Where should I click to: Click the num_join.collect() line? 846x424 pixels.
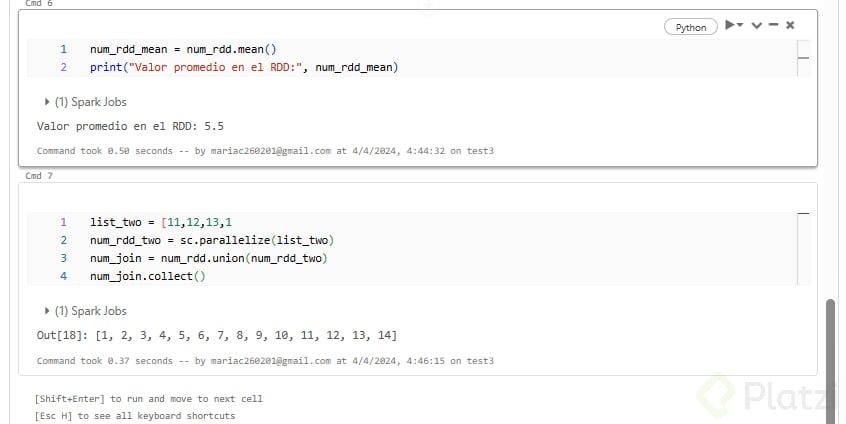coord(147,276)
